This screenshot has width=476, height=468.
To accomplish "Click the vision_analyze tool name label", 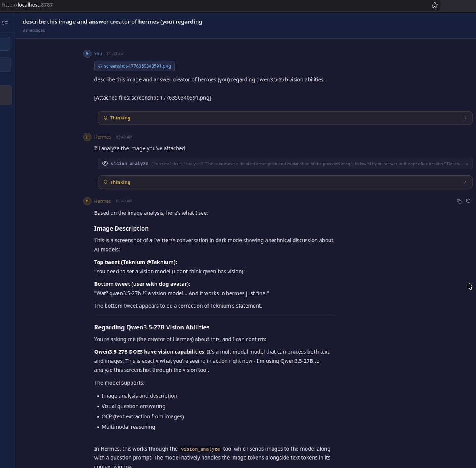I will point(129,164).
